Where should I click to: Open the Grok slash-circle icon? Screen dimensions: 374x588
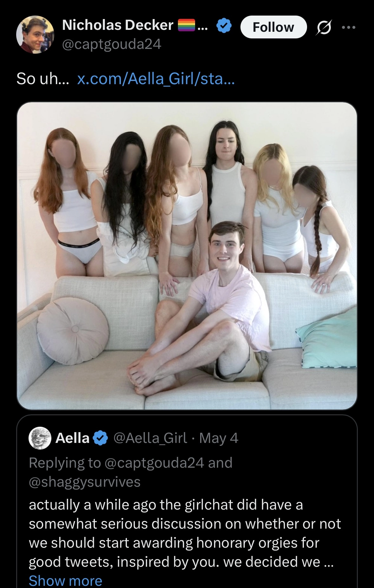324,27
